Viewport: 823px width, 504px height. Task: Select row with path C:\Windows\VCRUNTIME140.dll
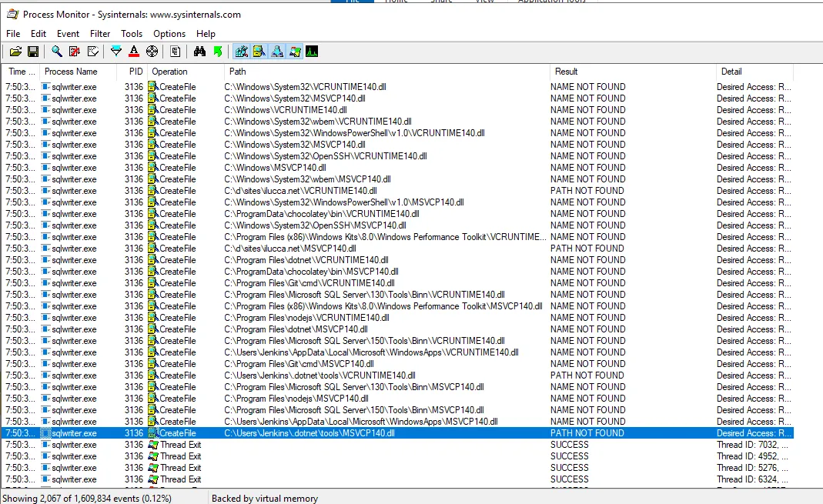click(286, 109)
